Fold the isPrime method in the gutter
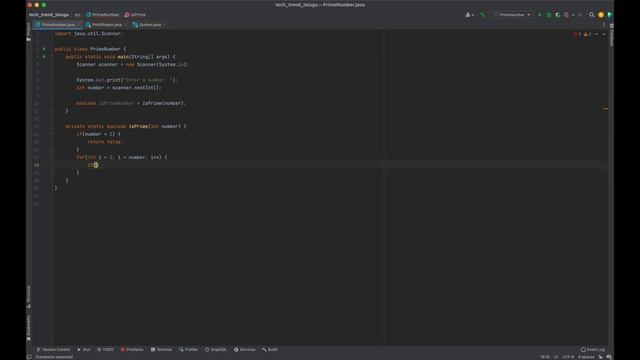This screenshot has height=360, width=640. click(52, 126)
